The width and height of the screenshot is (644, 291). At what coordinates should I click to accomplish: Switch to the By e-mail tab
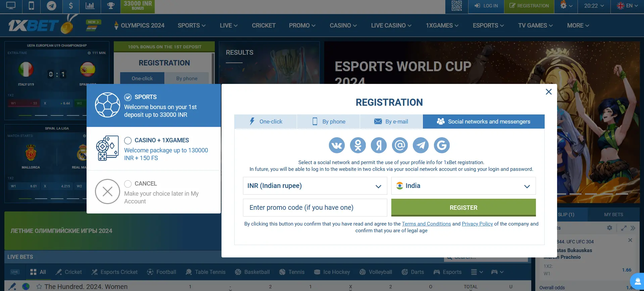(x=391, y=122)
